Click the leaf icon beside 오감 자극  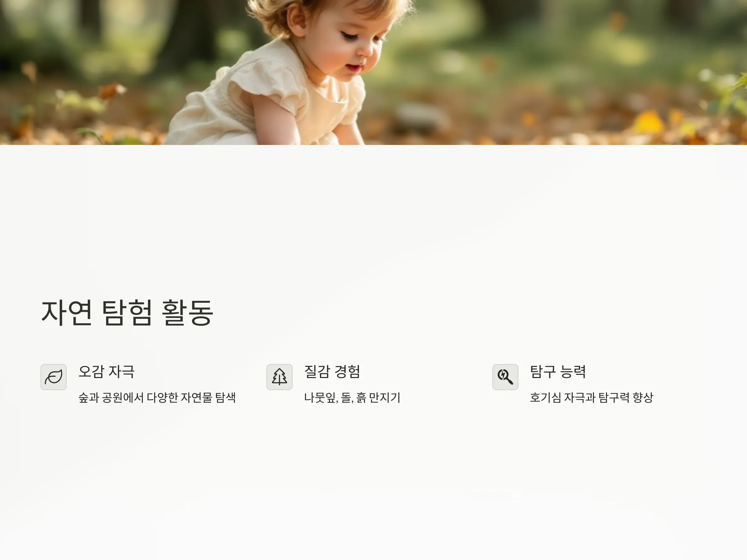point(53,377)
